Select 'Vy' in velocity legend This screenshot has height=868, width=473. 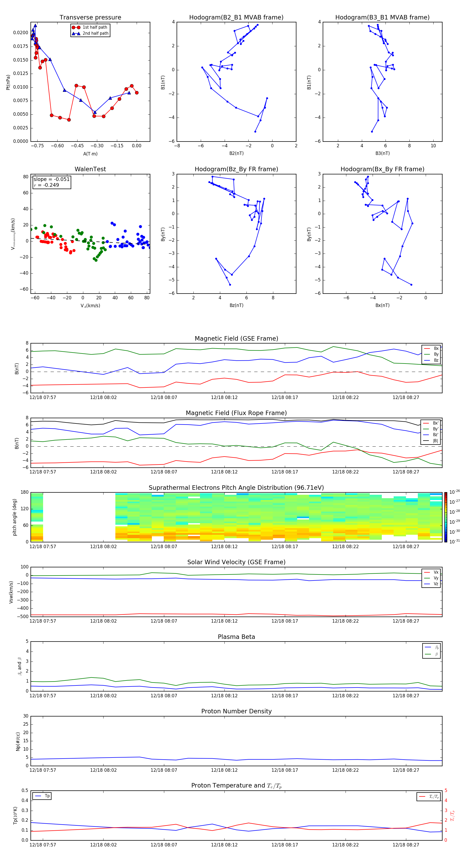click(x=431, y=578)
